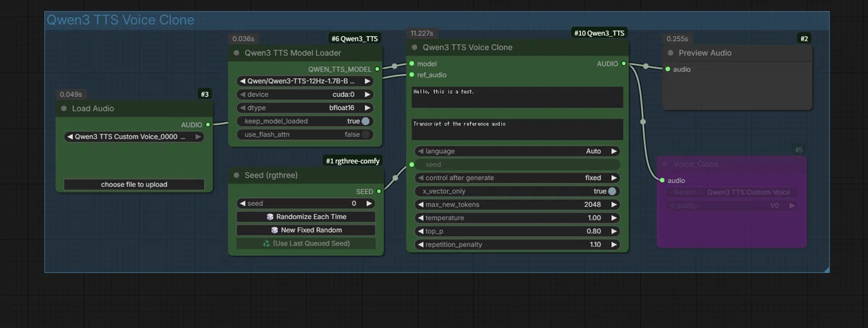Collapse the Preview Audio node dot
Image resolution: width=868 pixels, height=328 pixels.
pos(671,53)
